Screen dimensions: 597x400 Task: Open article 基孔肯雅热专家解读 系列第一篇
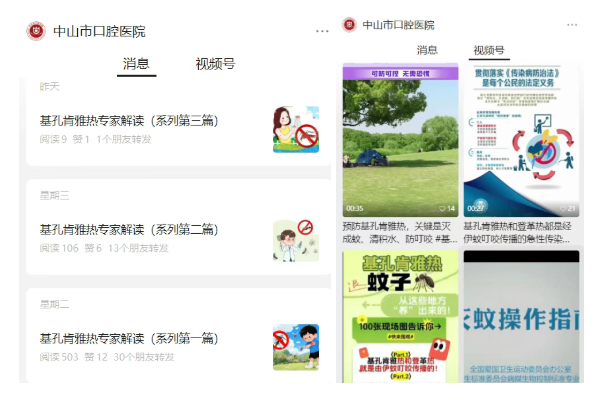tap(129, 339)
